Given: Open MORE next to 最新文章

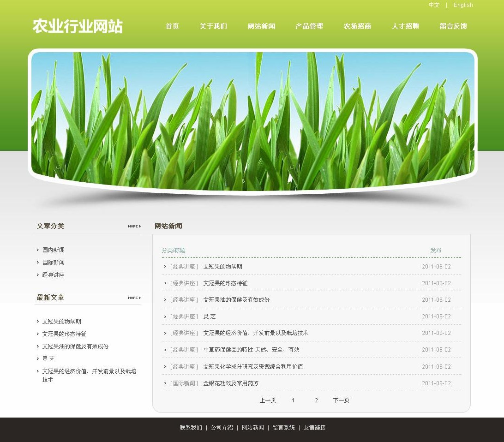Looking at the screenshot, I should [134, 298].
